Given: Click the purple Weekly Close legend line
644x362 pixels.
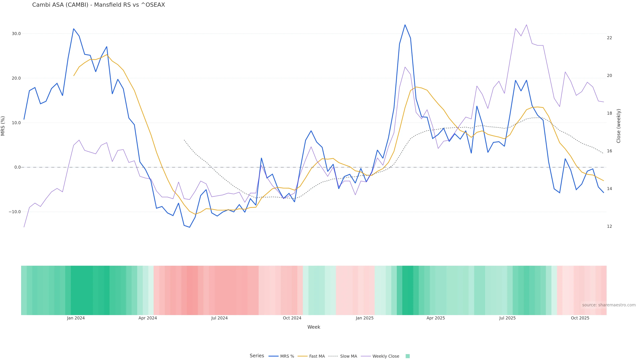Looking at the screenshot, I should tap(366, 356).
